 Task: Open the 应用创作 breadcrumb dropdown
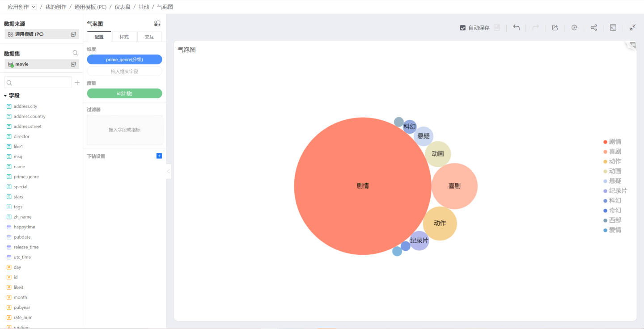[34, 7]
